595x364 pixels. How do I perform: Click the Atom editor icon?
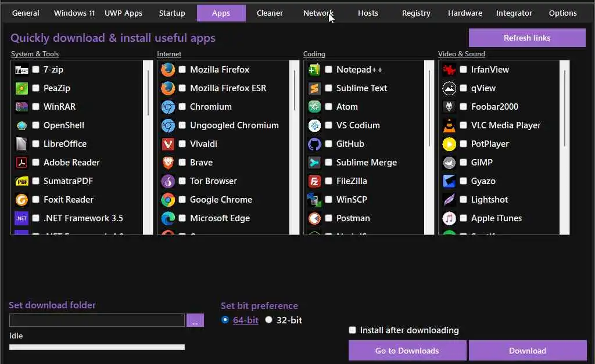[x=314, y=107]
